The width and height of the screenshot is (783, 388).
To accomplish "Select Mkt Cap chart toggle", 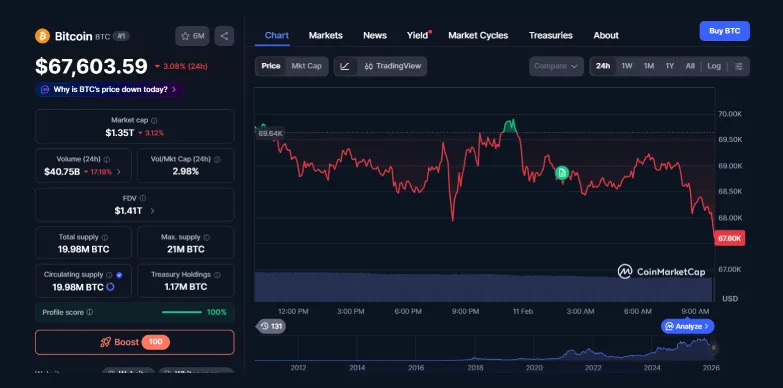I will 307,66.
